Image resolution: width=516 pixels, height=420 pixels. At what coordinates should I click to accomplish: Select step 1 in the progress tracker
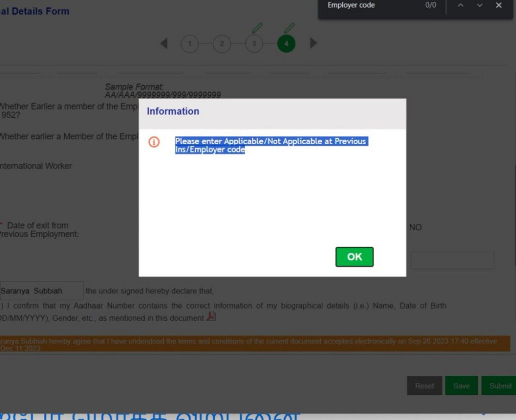click(190, 43)
